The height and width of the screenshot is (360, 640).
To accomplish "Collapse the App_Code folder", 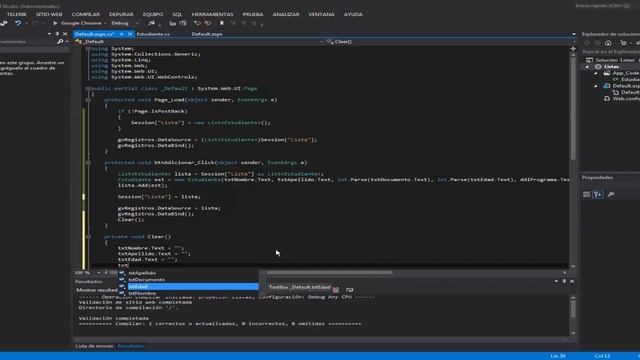I will tap(596, 73).
